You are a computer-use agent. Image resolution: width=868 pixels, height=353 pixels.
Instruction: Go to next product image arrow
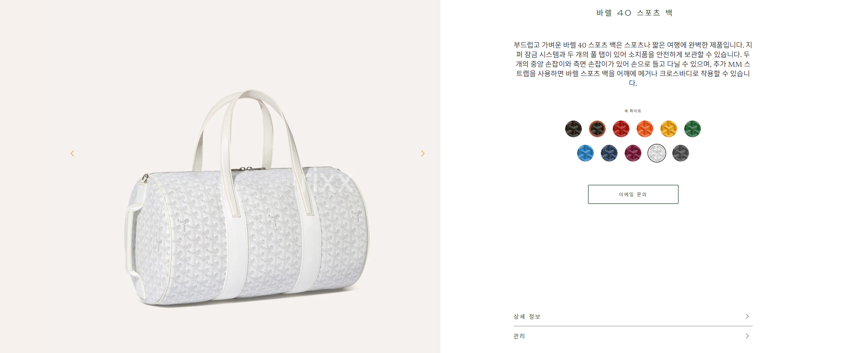click(x=422, y=153)
